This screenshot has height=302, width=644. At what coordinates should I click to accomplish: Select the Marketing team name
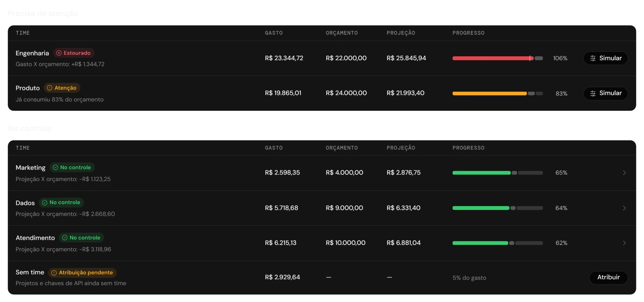click(x=31, y=167)
